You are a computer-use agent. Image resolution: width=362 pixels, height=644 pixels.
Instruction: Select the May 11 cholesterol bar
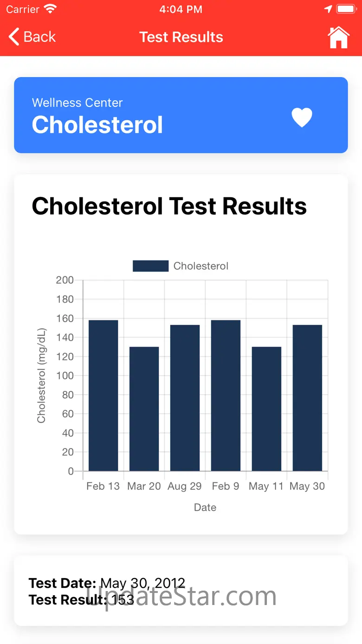[266, 409]
